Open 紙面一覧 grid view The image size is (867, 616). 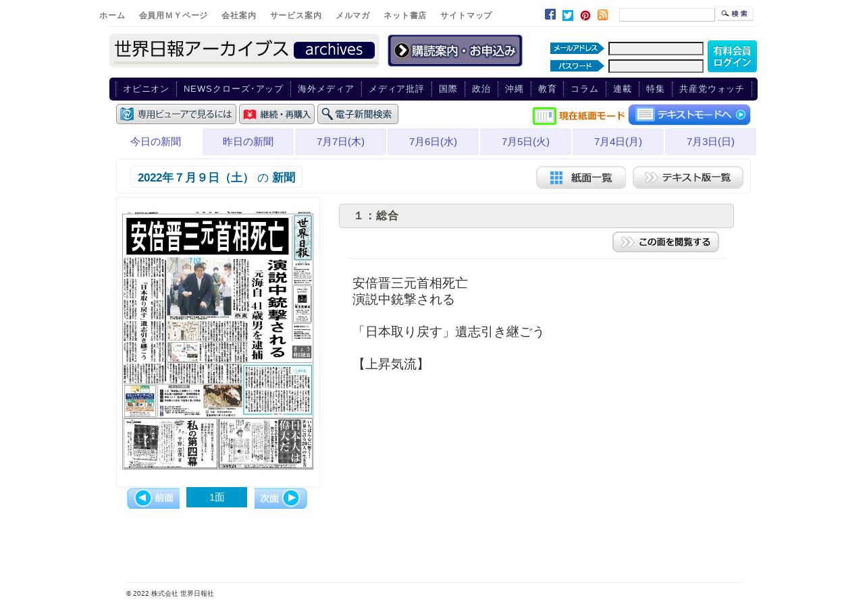point(581,177)
